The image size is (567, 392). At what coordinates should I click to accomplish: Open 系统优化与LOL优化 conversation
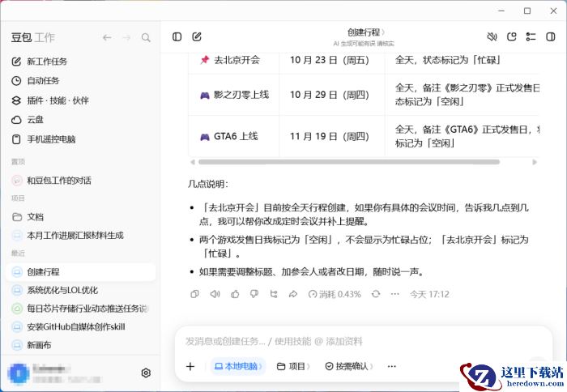81,290
